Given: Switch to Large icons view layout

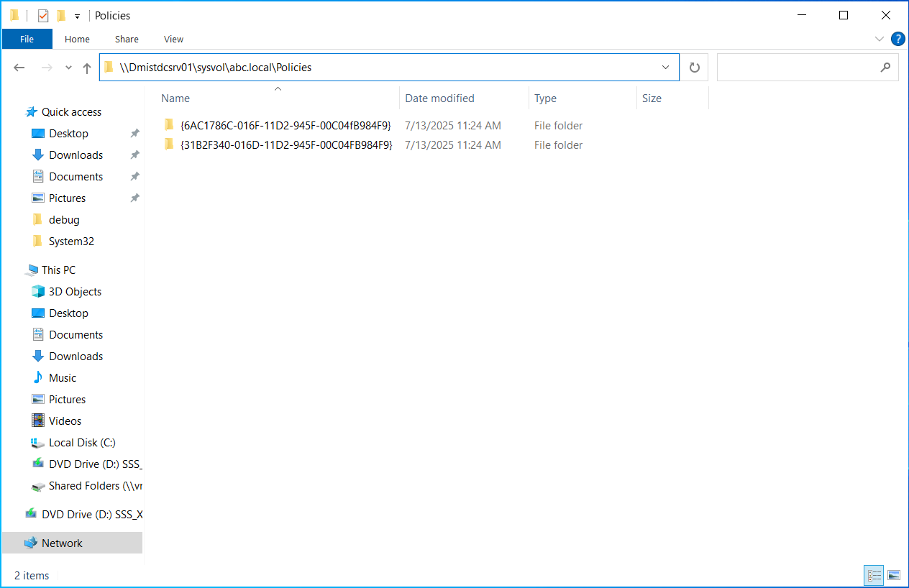Looking at the screenshot, I should click(894, 576).
